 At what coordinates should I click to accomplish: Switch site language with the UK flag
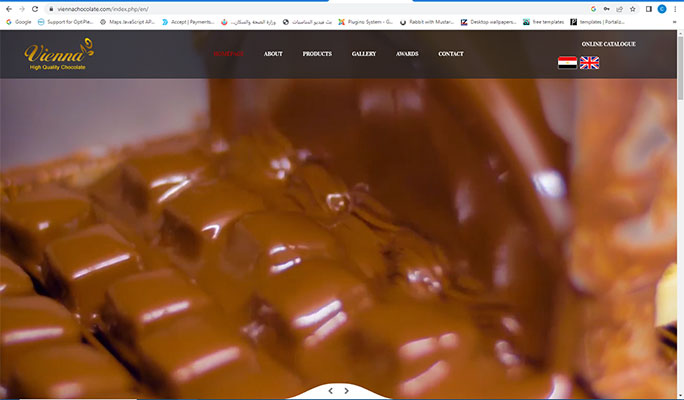[x=589, y=63]
